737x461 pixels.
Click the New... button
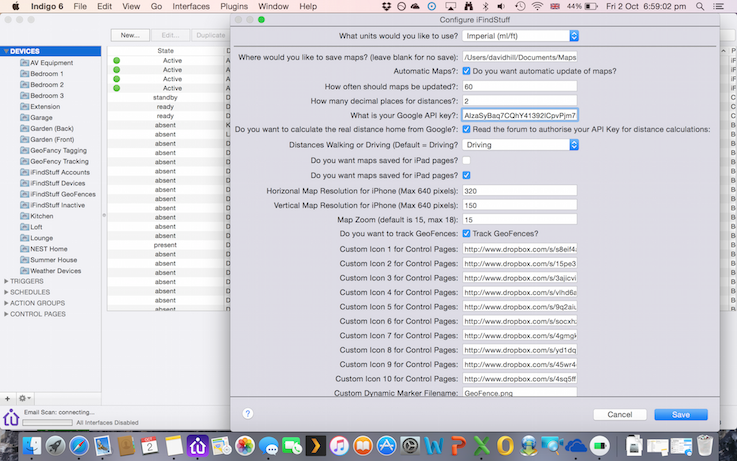[130, 35]
